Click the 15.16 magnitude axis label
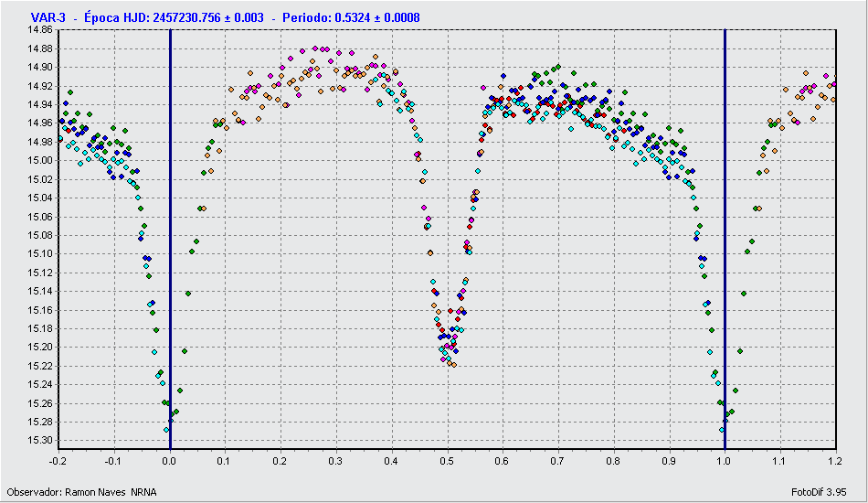This screenshot has height=503, width=868. (x=40, y=310)
